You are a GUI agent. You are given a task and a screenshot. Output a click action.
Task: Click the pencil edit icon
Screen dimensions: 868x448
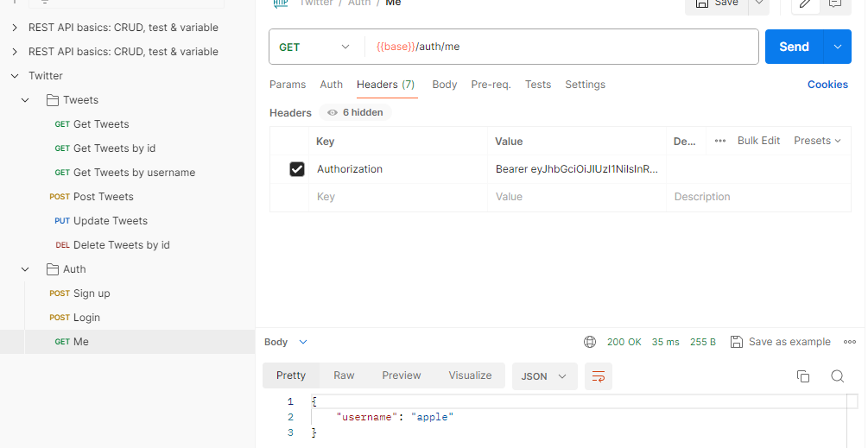[805, 3]
